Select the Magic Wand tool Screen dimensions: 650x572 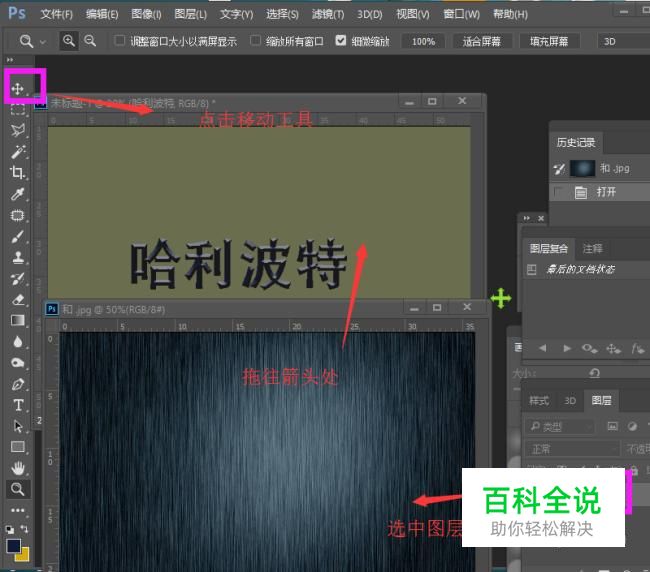coord(17,152)
